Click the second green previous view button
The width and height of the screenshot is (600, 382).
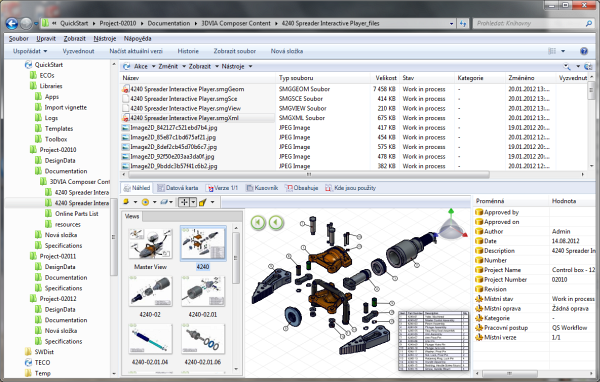[x=276, y=222]
